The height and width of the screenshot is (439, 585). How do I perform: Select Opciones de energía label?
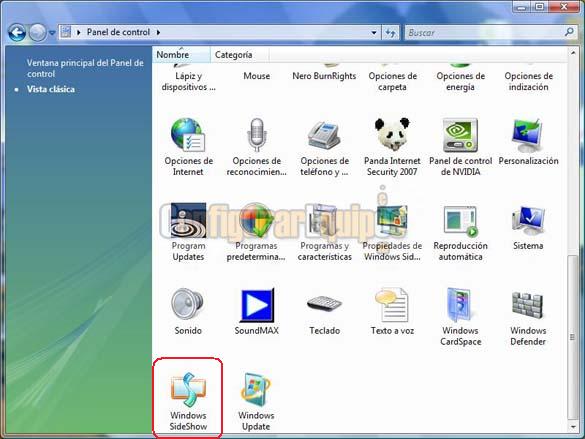pos(460,81)
